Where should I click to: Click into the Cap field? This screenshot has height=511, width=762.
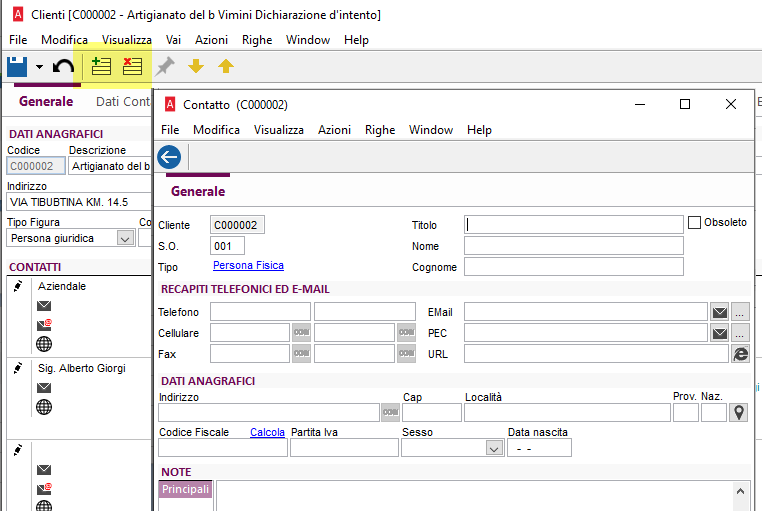point(432,412)
